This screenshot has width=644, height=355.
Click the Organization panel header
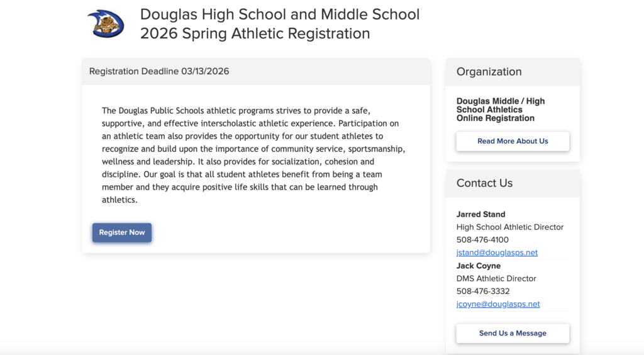489,72
